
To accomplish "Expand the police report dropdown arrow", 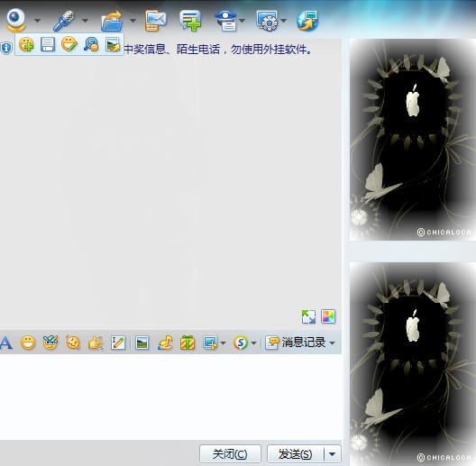I will point(242,21).
